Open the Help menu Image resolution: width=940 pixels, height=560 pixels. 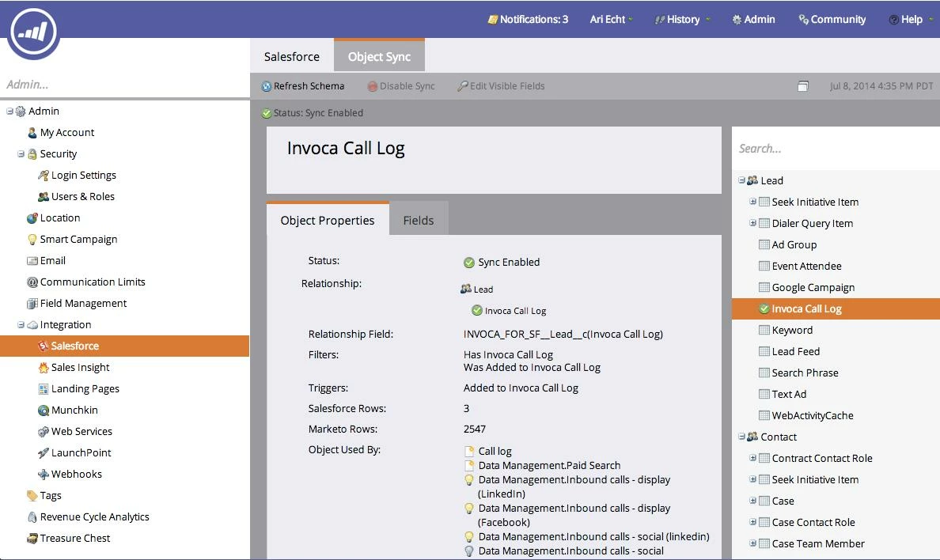[911, 19]
